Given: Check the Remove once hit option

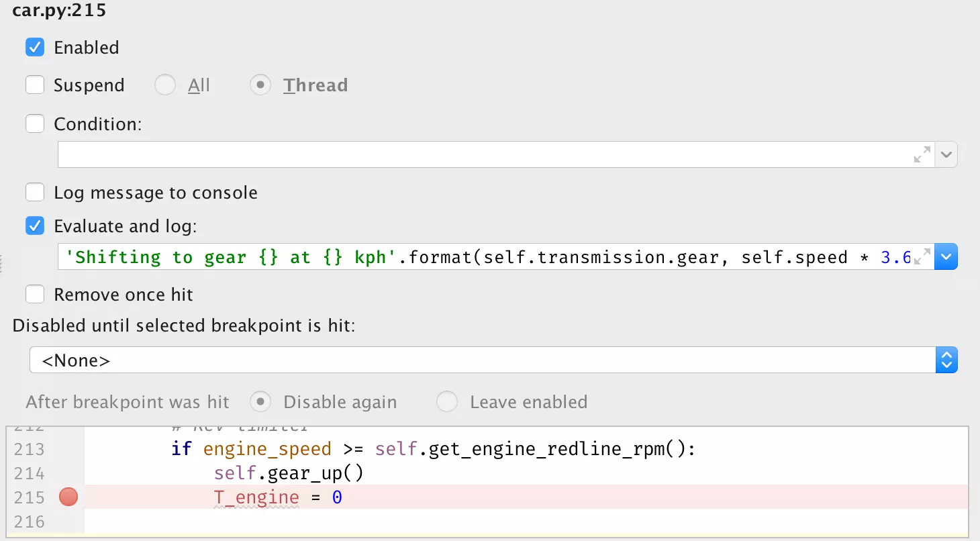Looking at the screenshot, I should tap(35, 295).
